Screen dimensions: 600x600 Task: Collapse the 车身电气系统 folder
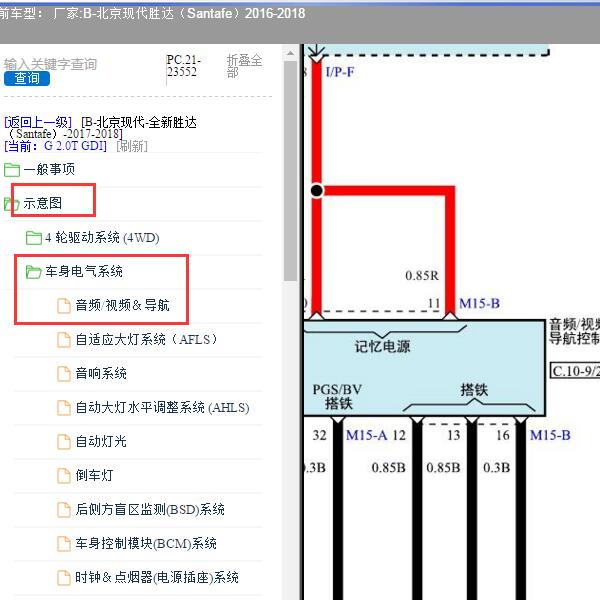click(x=84, y=271)
